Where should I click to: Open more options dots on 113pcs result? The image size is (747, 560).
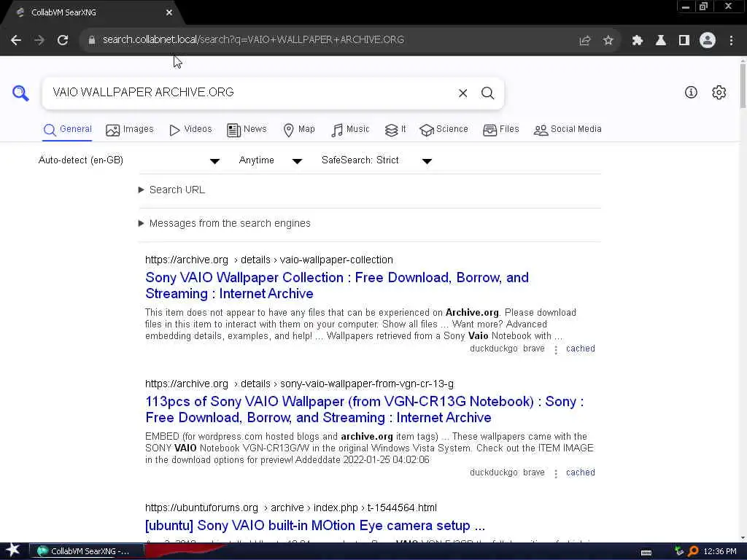[555, 473]
